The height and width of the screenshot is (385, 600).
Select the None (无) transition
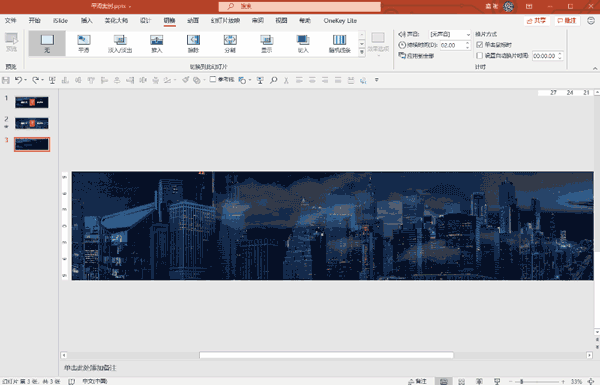(47, 44)
